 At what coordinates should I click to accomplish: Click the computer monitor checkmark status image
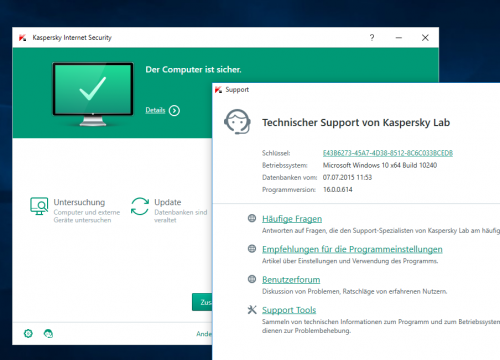[93, 94]
